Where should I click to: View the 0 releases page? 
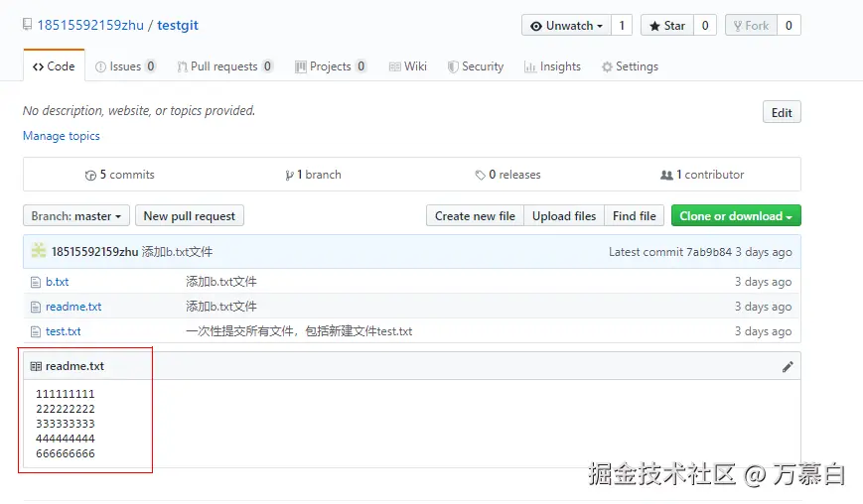point(508,175)
